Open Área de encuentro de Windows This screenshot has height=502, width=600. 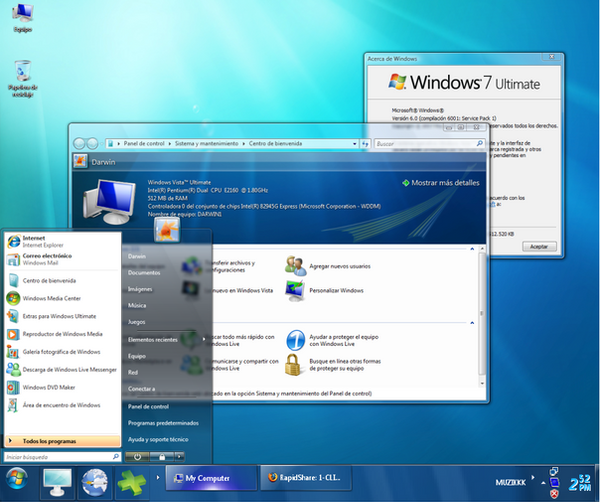click(62, 405)
